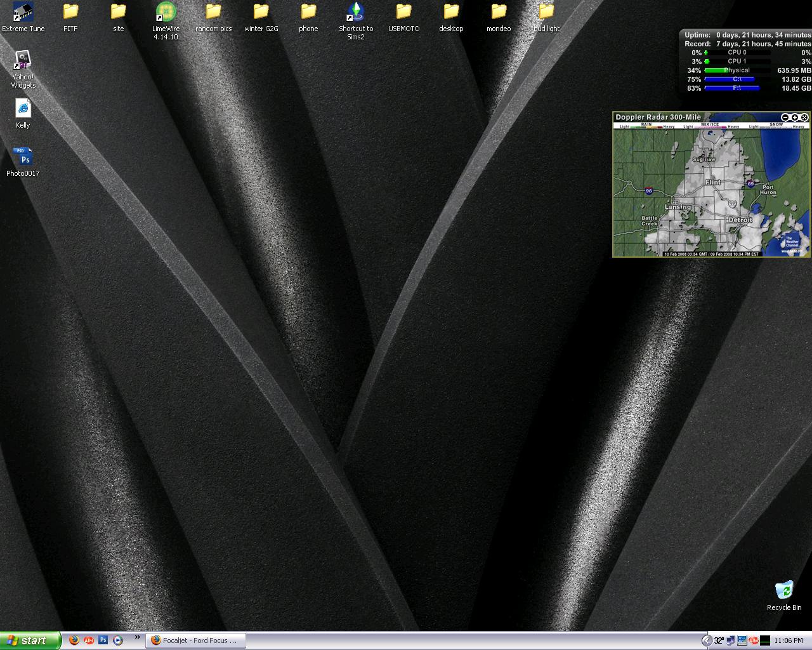Launch Photoshop from Quick Launch bar

coord(103,640)
